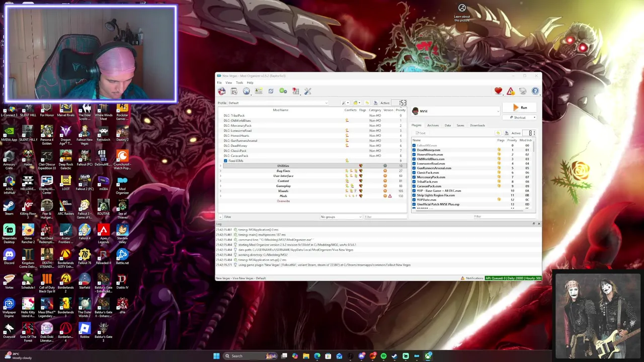This screenshot has width=644, height=362.
Task: Open the Battle.net desktop shortcut
Action: 122,257
